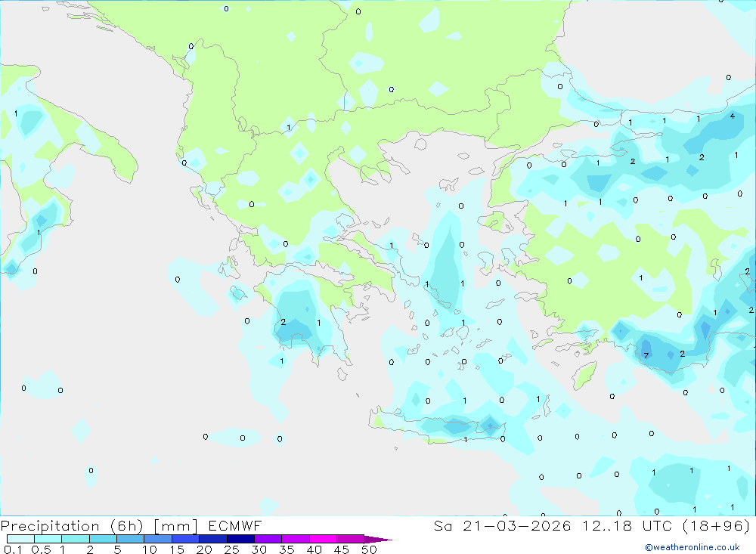Select the 35–40 mm violet legend swatch
756x554 pixels.
coord(296,539)
